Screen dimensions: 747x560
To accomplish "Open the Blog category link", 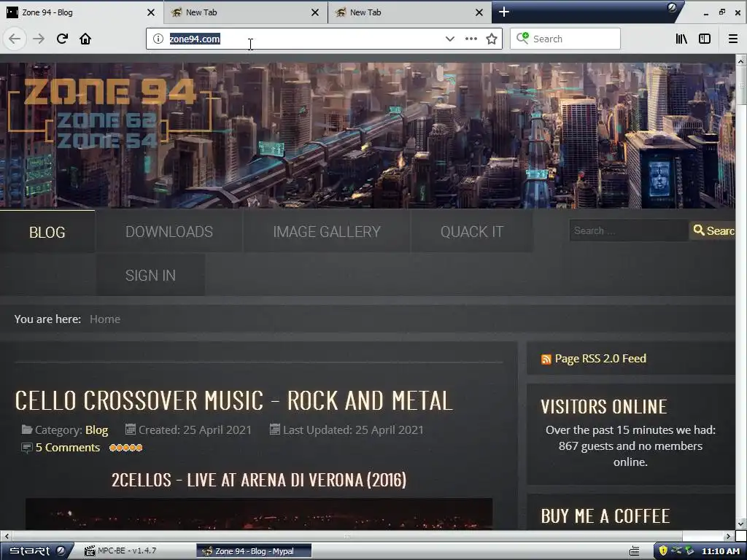I will tap(97, 430).
